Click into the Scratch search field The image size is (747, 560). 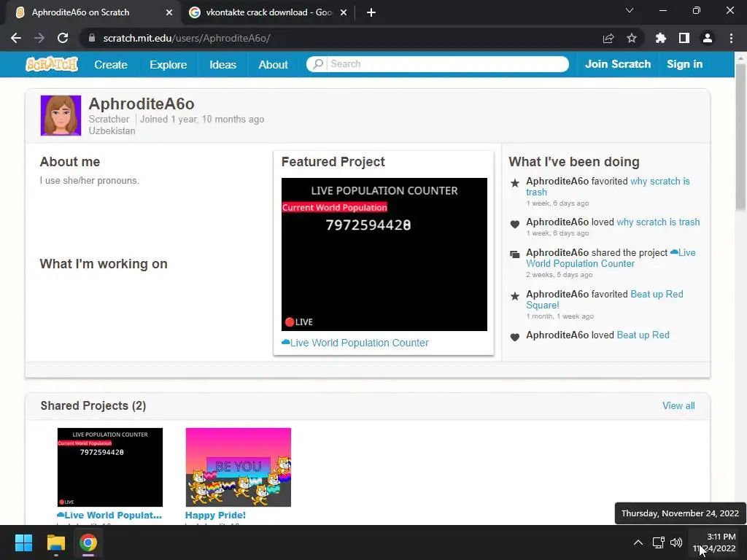438,64
